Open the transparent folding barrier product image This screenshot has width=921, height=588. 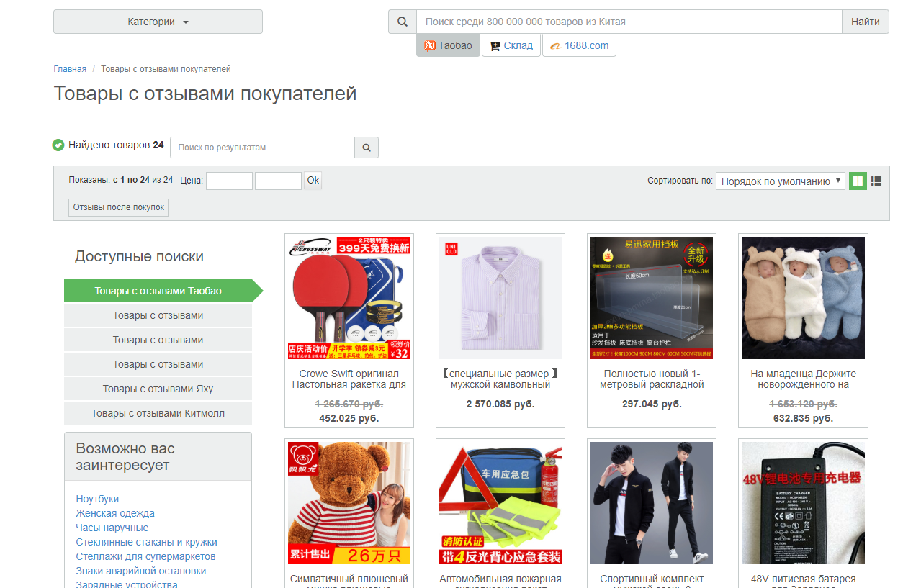coord(652,298)
